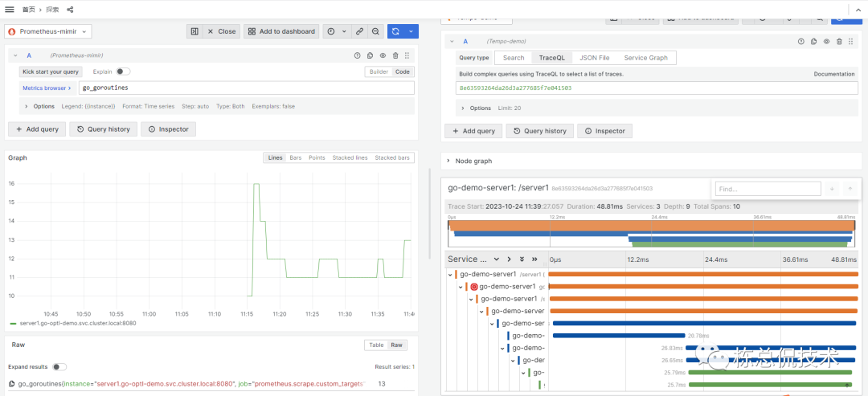Select Stacked lines graph style
The height and width of the screenshot is (396, 868).
(350, 157)
